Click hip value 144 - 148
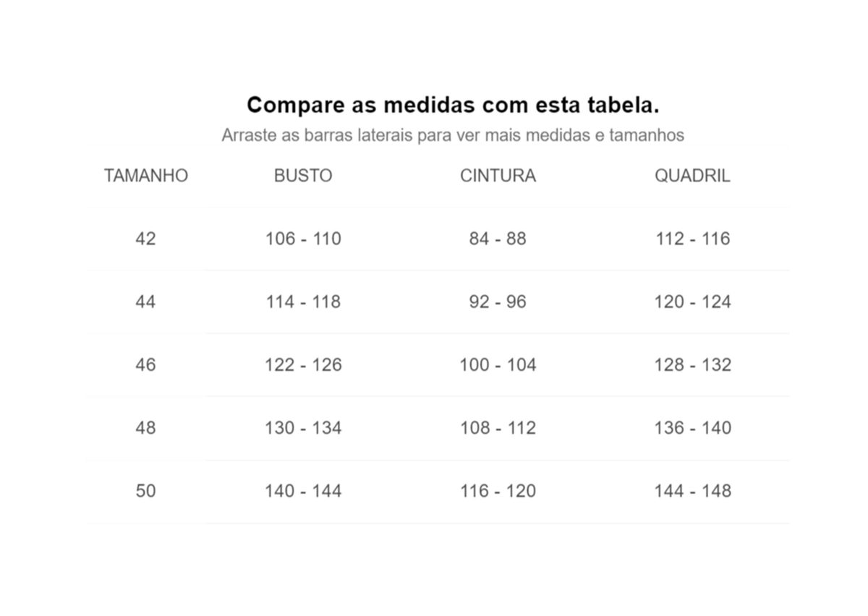868x616 pixels. (x=692, y=490)
